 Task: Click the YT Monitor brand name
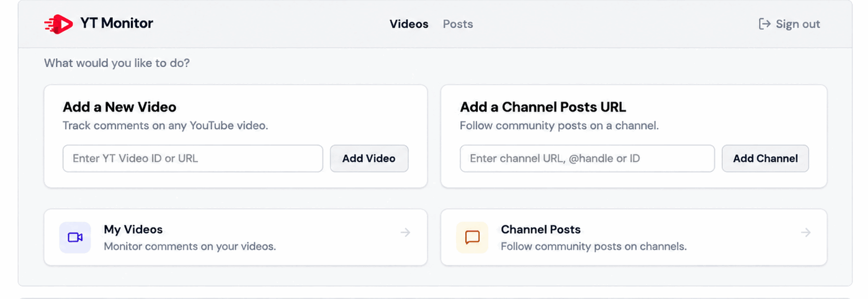(117, 24)
